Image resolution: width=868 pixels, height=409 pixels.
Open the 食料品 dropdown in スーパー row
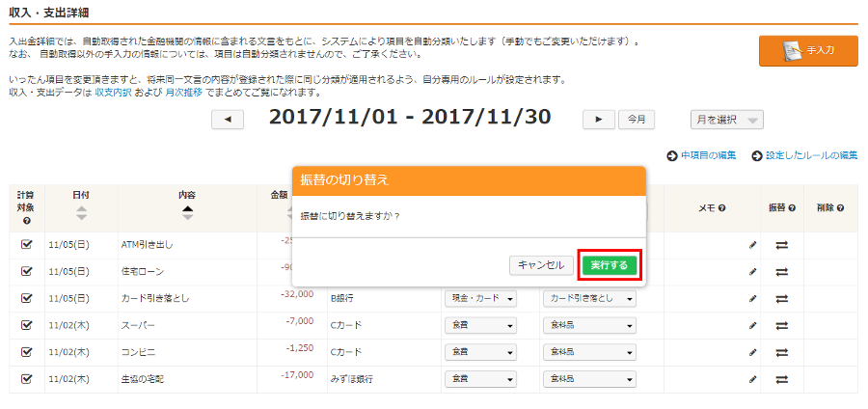(x=588, y=326)
